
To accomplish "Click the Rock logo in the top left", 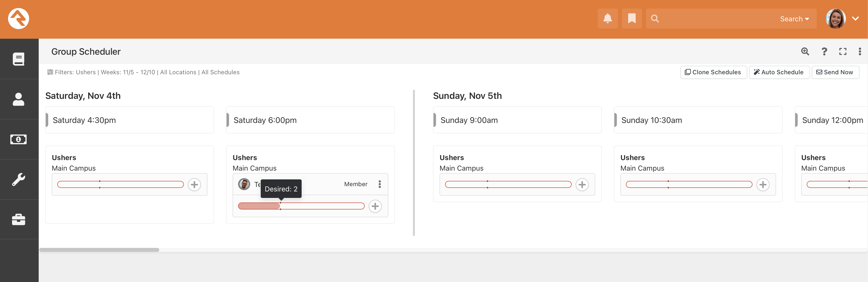I will 19,19.
